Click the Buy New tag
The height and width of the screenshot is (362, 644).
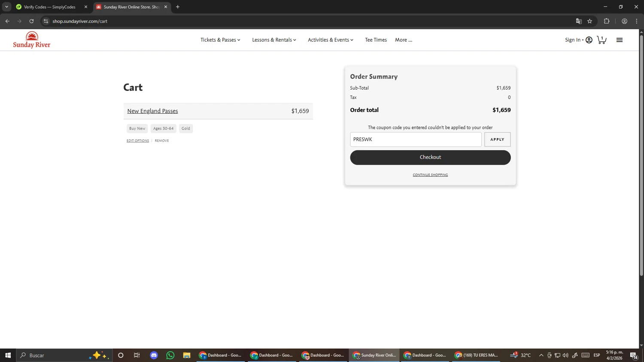coord(137,128)
